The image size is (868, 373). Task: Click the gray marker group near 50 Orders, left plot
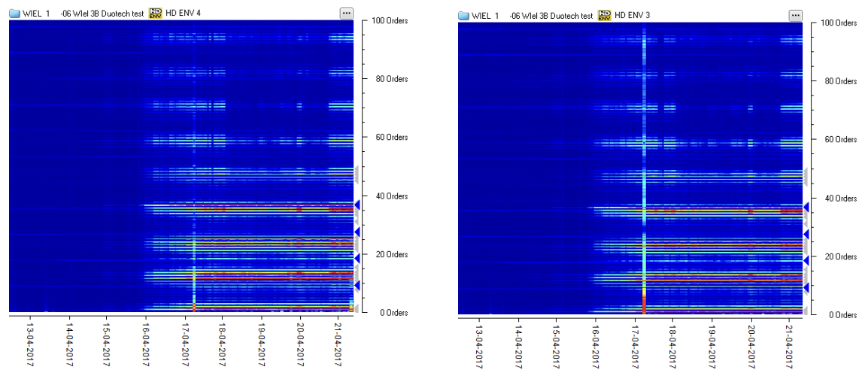pyautogui.click(x=357, y=174)
